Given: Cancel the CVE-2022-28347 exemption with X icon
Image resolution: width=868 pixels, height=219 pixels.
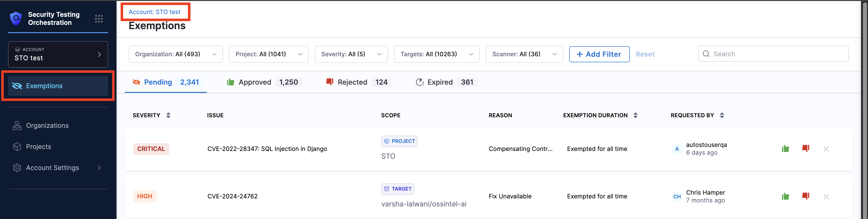Looking at the screenshot, I should (826, 149).
